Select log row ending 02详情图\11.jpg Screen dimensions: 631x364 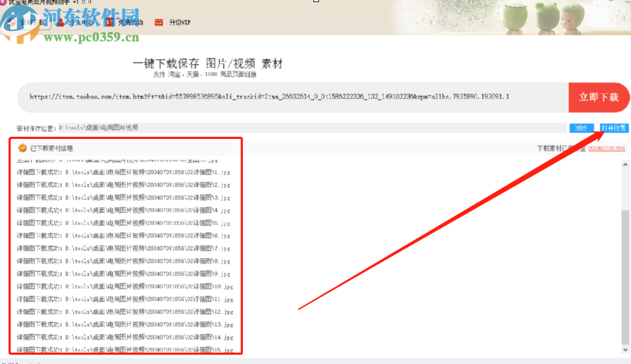click(x=125, y=299)
